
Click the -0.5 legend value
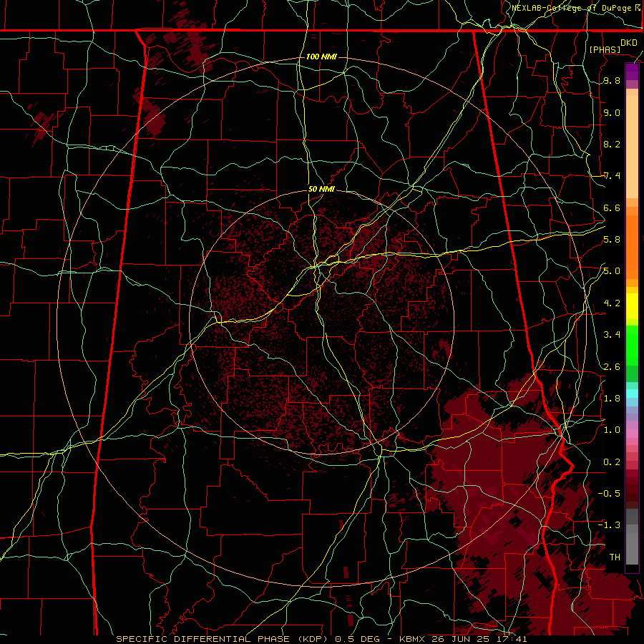tap(609, 494)
